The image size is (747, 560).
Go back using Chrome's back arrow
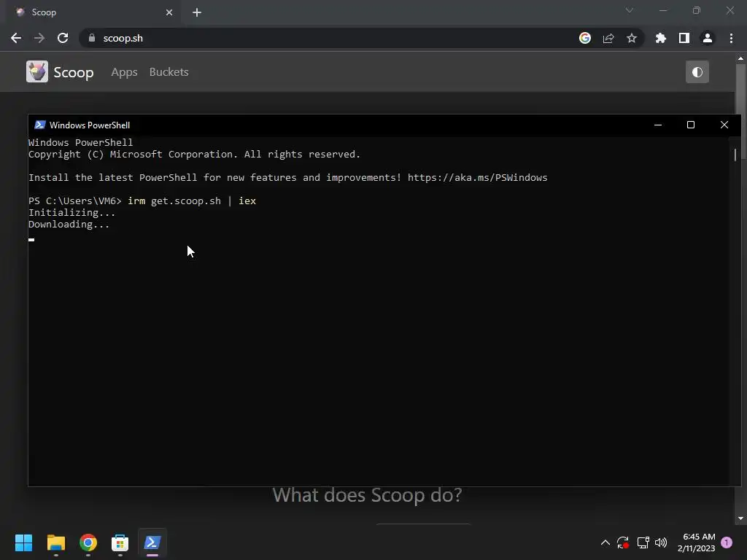coord(16,38)
